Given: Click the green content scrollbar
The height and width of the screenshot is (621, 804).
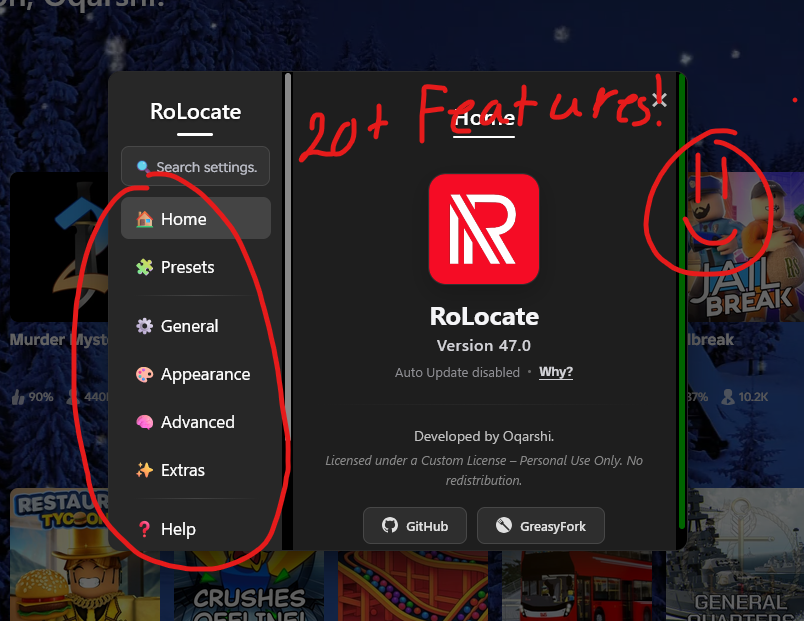Looking at the screenshot, I should tap(681, 302).
